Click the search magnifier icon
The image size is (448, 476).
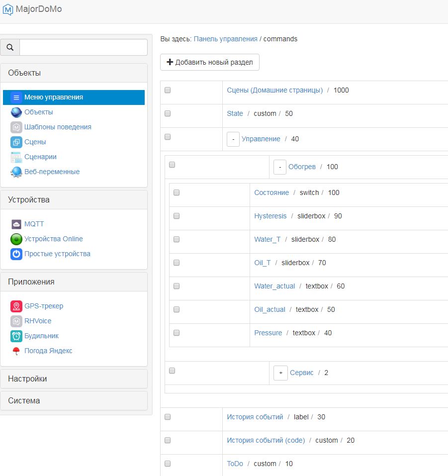pyautogui.click(x=10, y=47)
